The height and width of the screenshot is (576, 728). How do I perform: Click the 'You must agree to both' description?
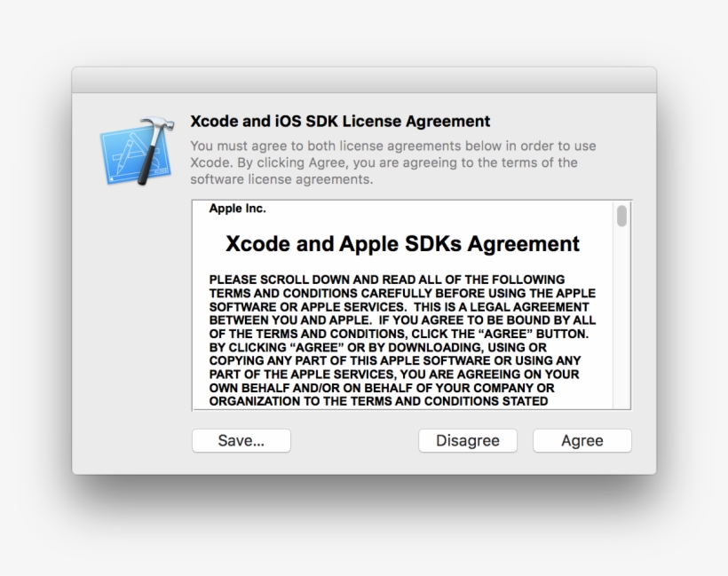click(x=392, y=162)
